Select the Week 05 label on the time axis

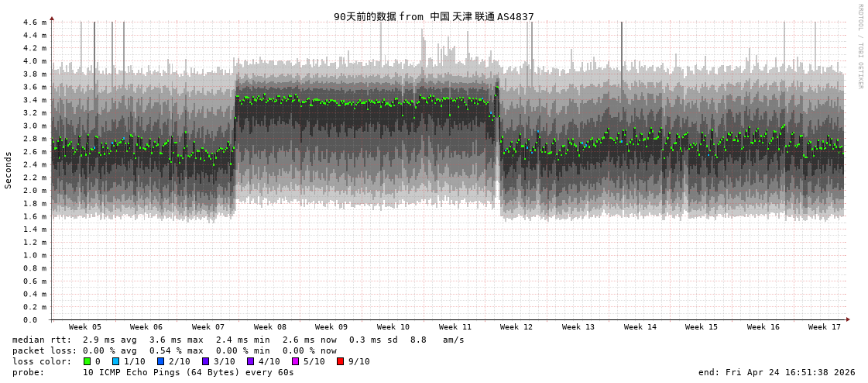(84, 327)
